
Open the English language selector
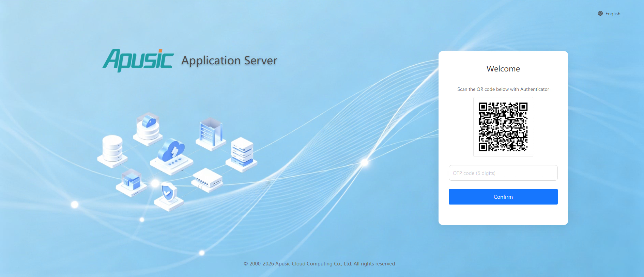point(609,14)
